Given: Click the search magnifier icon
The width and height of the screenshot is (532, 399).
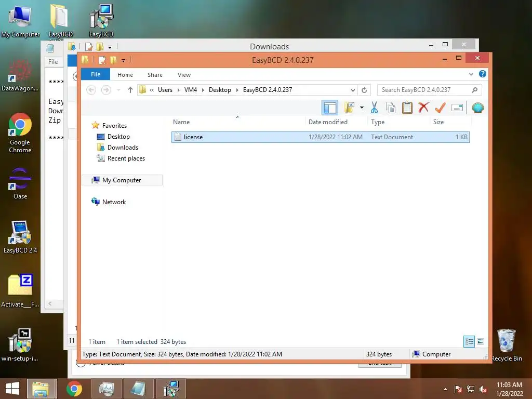Looking at the screenshot, I should click(475, 90).
